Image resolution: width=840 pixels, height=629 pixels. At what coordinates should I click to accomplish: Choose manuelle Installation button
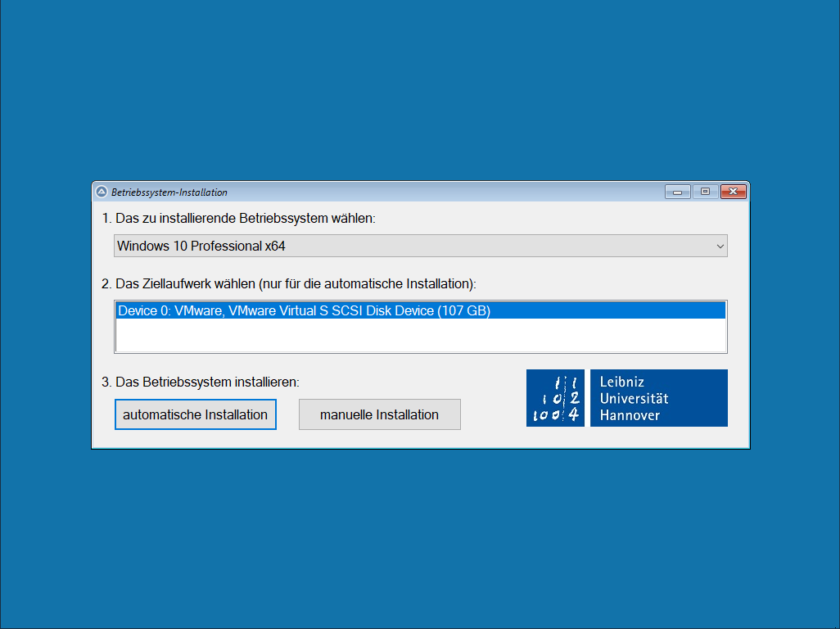point(379,414)
